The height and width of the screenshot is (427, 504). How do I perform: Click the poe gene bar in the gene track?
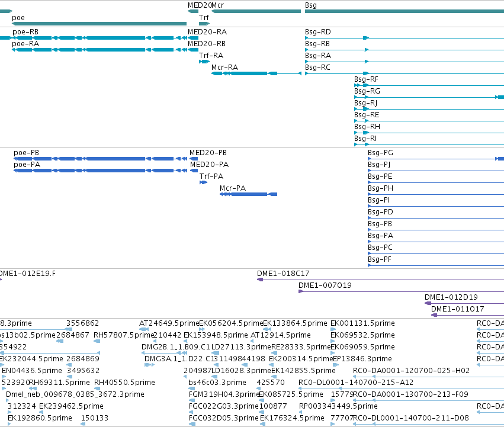[99, 24]
